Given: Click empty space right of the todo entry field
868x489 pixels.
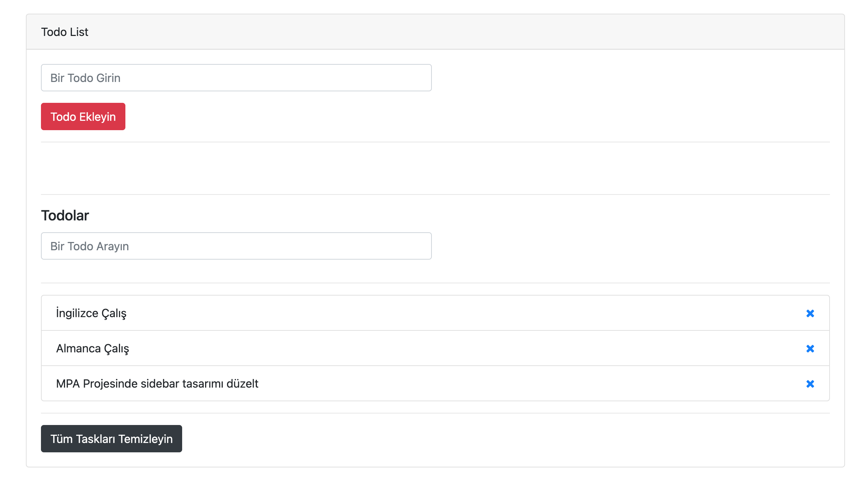Looking at the screenshot, I should pos(629,78).
